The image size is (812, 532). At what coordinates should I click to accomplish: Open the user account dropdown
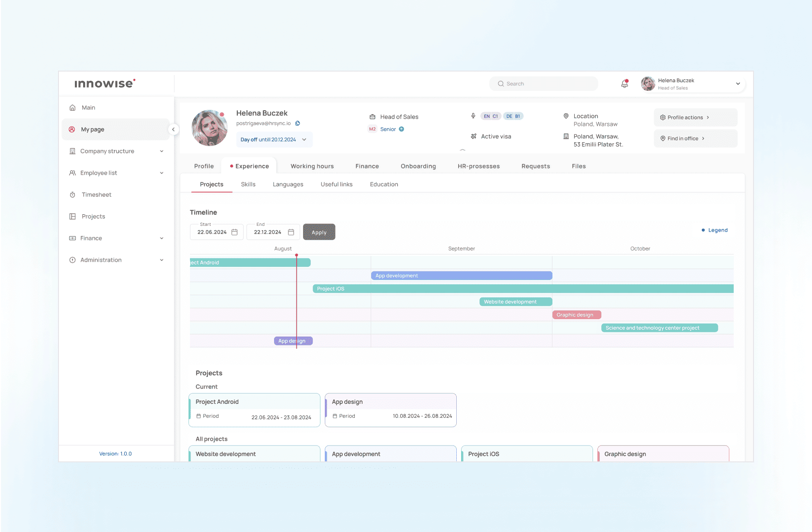pyautogui.click(x=738, y=84)
